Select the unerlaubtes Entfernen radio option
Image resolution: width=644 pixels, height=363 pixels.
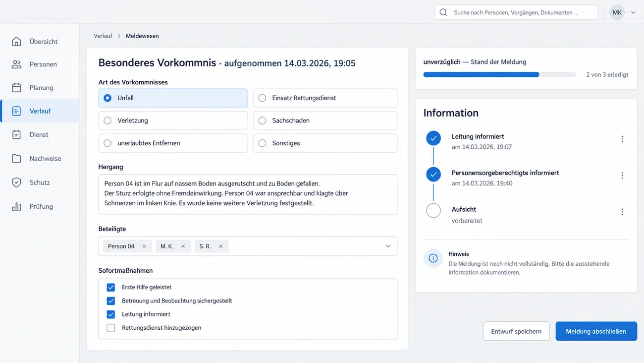point(173,143)
